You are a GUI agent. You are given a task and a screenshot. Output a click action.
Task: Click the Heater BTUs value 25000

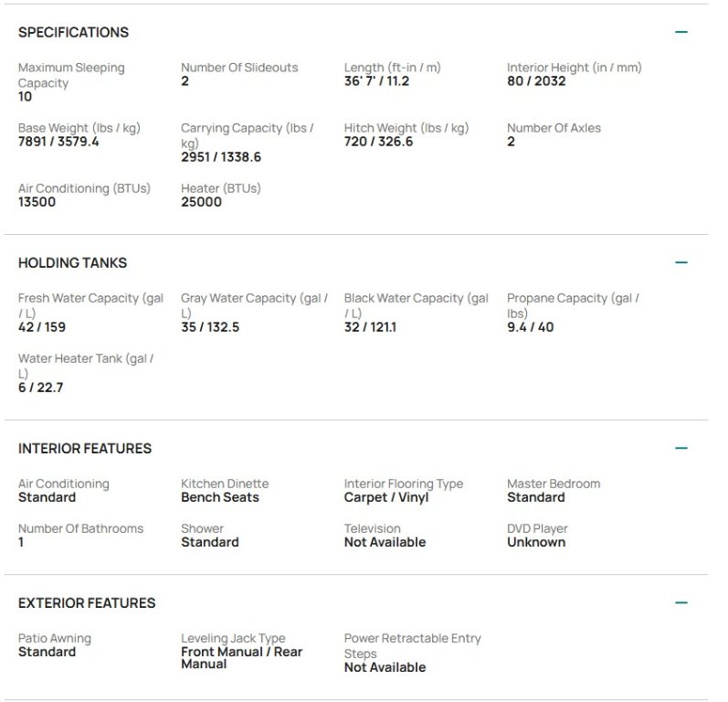[x=202, y=202]
